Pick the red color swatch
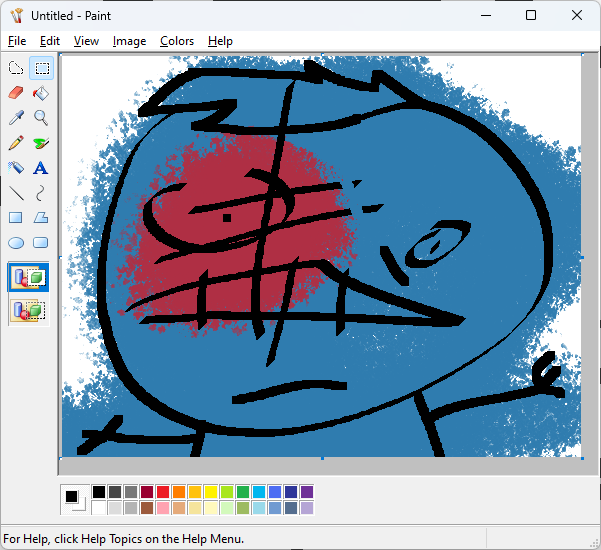Viewport: 601px width, 550px height. click(163, 492)
